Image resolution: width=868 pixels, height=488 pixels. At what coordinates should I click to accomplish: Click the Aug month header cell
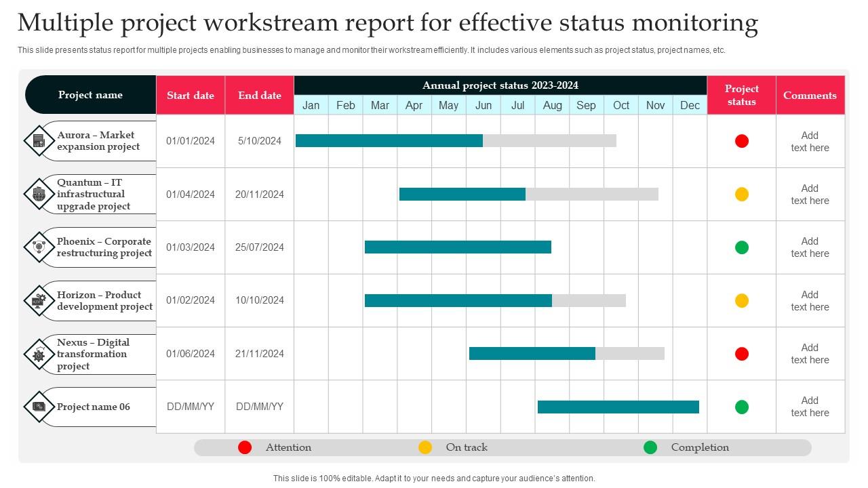(x=552, y=105)
